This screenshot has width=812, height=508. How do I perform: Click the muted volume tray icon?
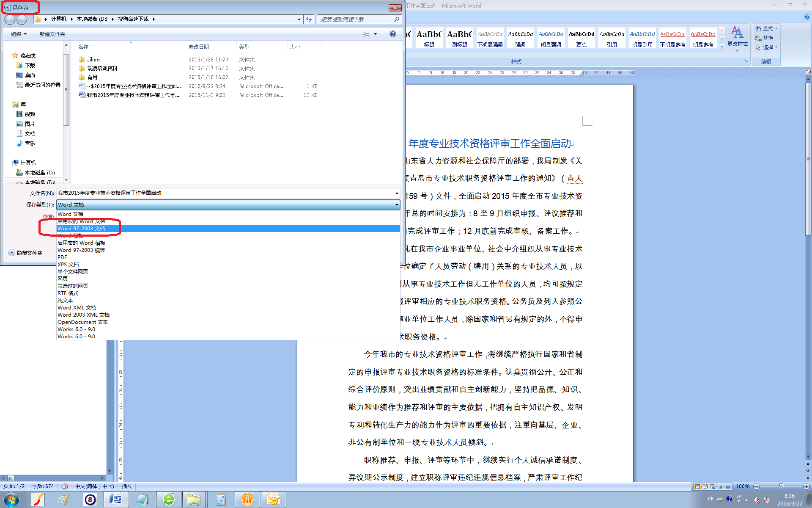click(x=757, y=500)
